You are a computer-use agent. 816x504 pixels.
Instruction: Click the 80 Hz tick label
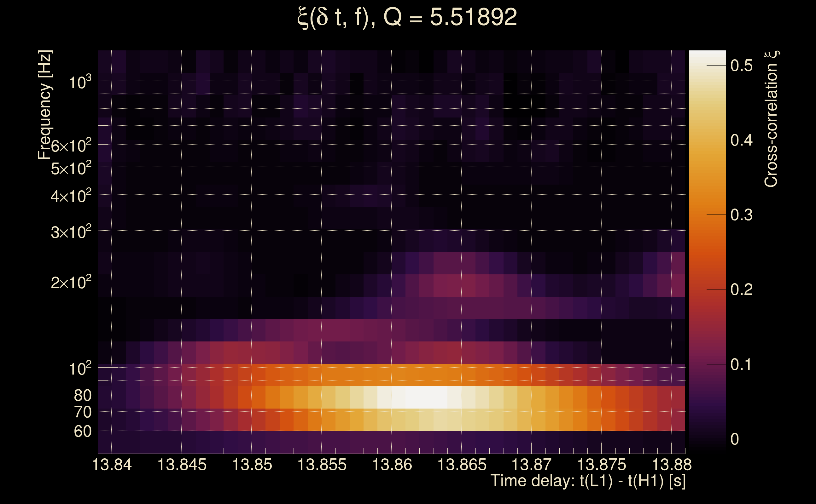(82, 395)
